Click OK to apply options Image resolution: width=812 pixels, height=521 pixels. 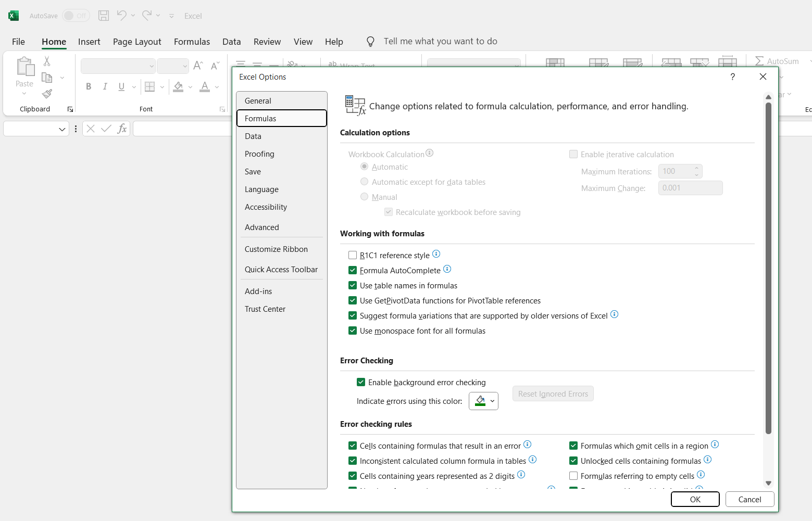click(x=695, y=499)
